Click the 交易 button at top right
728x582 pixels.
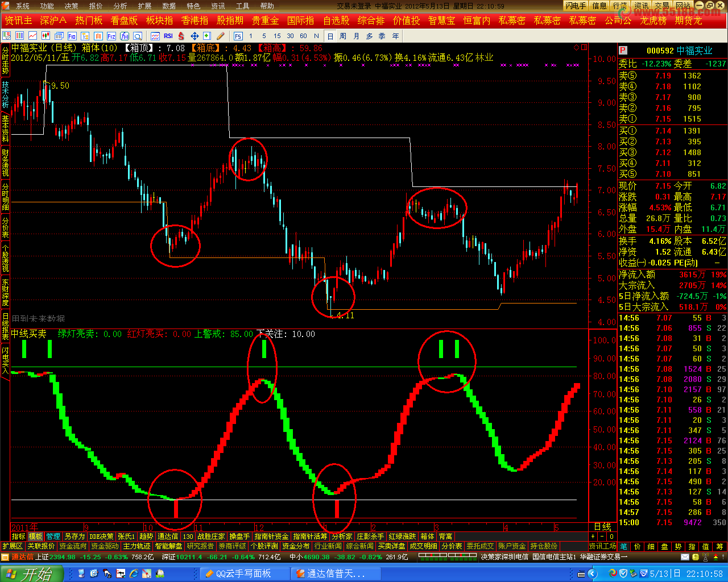coord(661,6)
